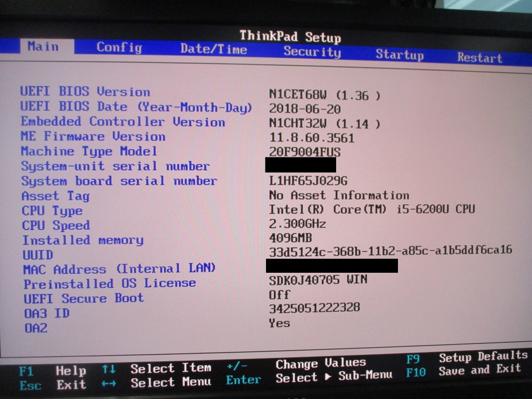Click the Sub-Menu legend text
Image resolution: width=532 pixels, height=399 pixels.
click(x=365, y=375)
